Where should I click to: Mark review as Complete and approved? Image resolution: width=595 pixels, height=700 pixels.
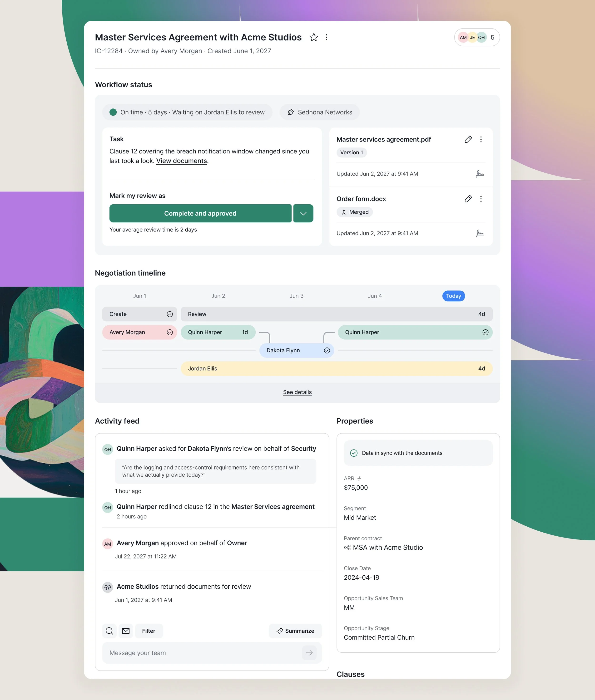(x=200, y=213)
